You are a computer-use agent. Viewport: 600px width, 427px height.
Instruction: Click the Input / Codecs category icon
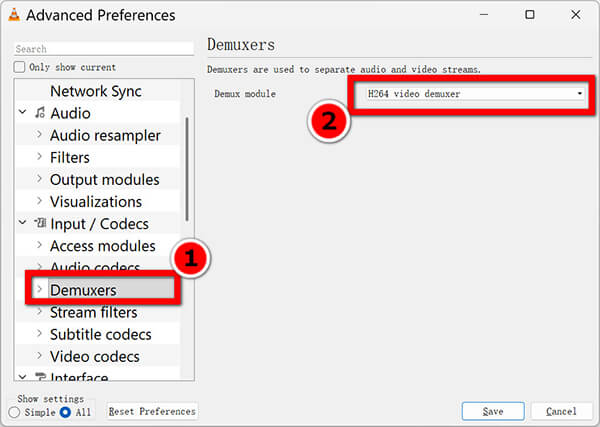click(x=40, y=223)
